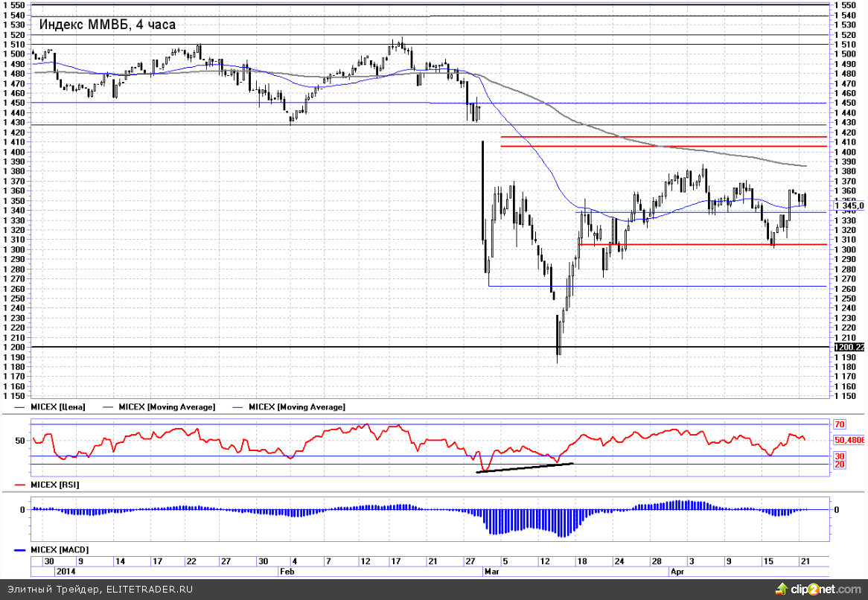Click the RSI 70 overbought level label
This screenshot has width=868, height=600.
click(840, 424)
